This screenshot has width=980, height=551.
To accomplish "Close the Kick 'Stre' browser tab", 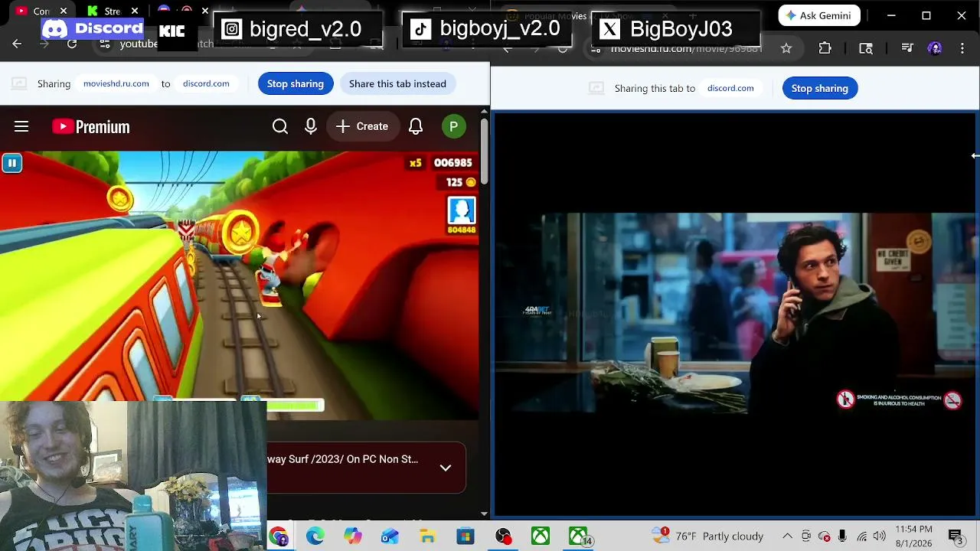I will coord(134,11).
